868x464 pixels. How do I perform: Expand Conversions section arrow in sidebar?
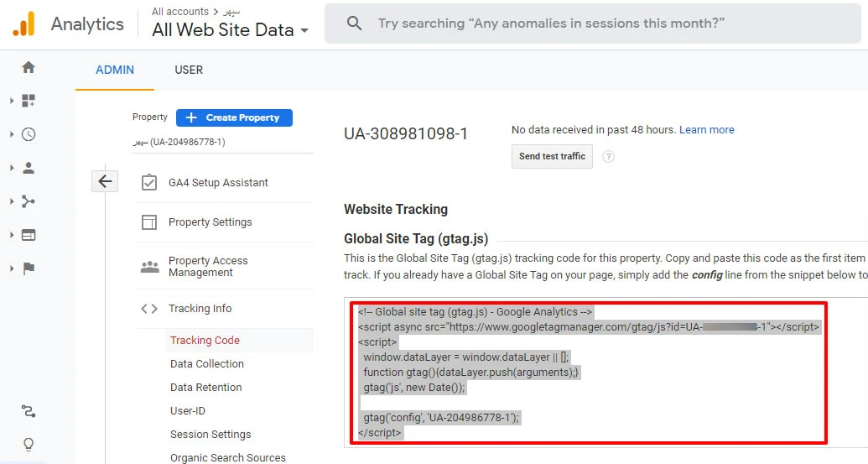(x=12, y=268)
